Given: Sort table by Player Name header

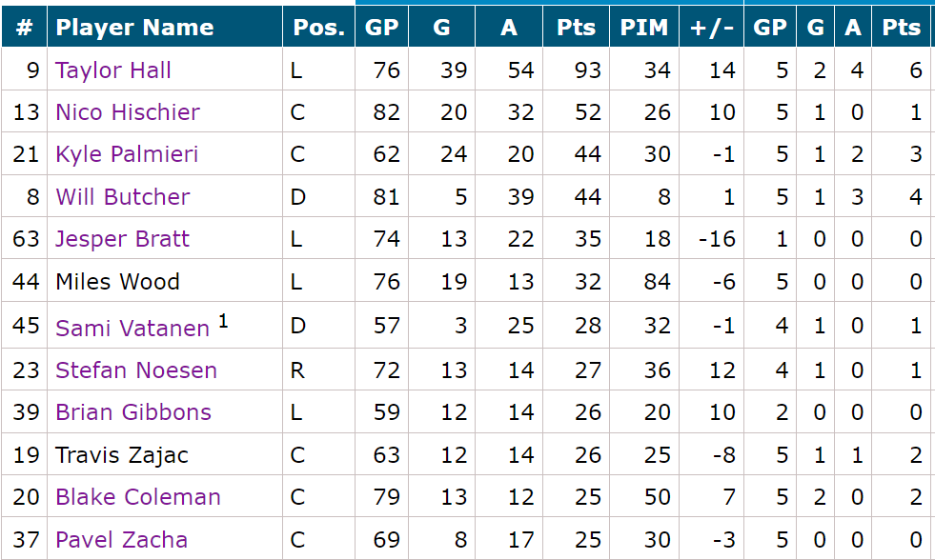Looking at the screenshot, I should (x=134, y=28).
